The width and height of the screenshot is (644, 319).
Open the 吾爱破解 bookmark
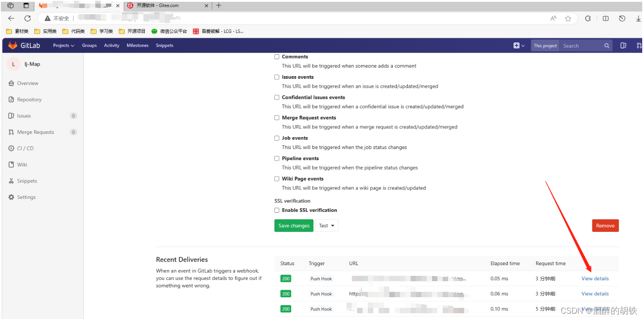point(218,31)
